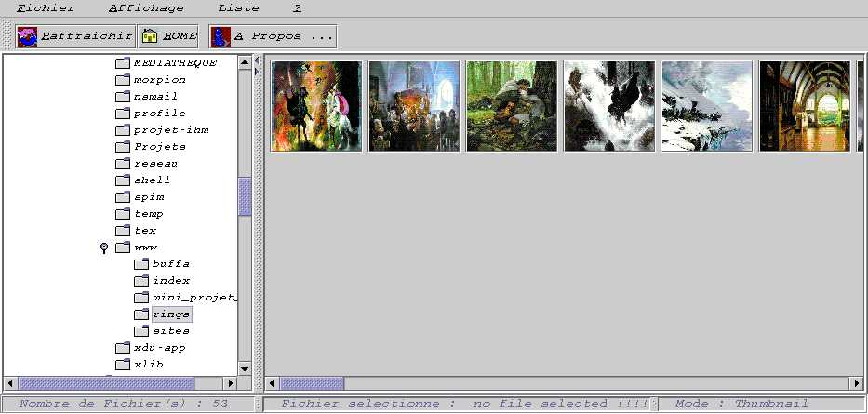Click the first colorful horse rider thumbnail

coord(316,106)
